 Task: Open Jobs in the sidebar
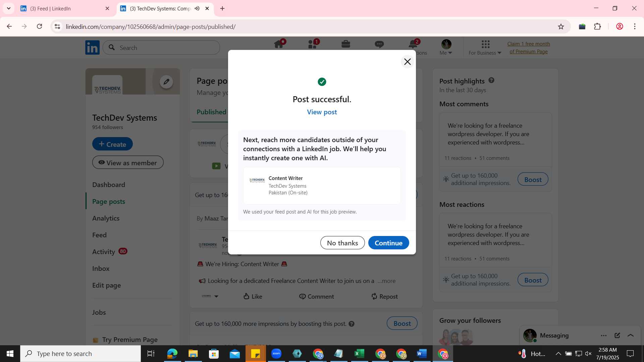pyautogui.click(x=99, y=312)
